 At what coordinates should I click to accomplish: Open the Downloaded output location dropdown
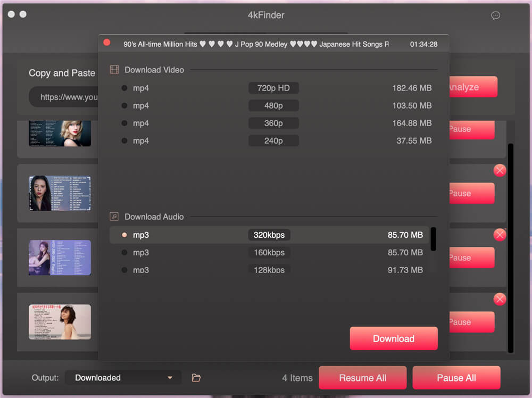(123, 377)
